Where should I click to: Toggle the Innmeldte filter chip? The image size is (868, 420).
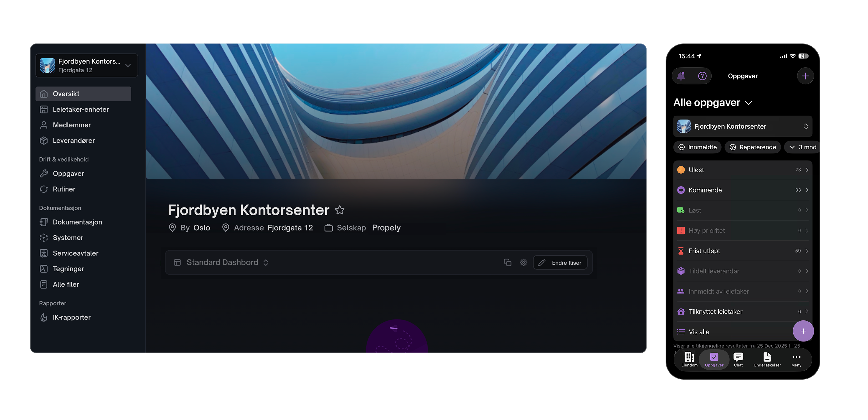(697, 147)
